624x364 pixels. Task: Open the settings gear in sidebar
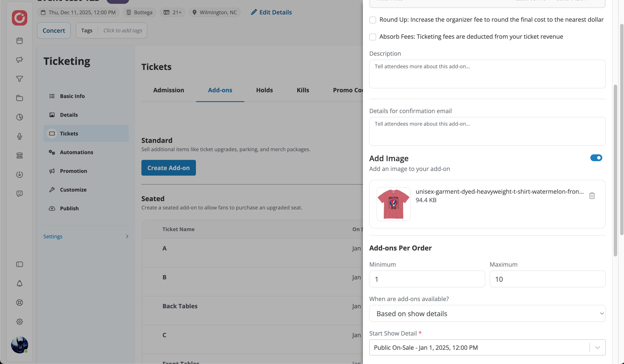20,322
